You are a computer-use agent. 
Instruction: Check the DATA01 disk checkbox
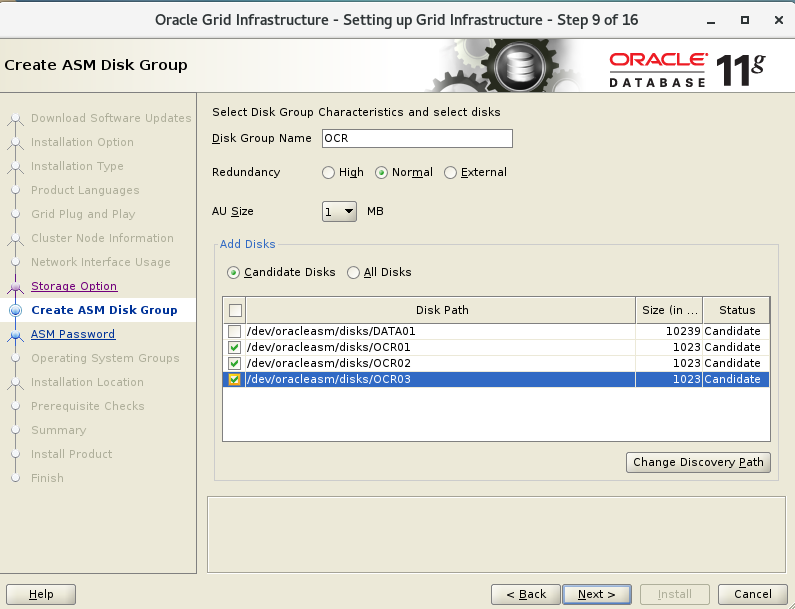click(x=234, y=332)
